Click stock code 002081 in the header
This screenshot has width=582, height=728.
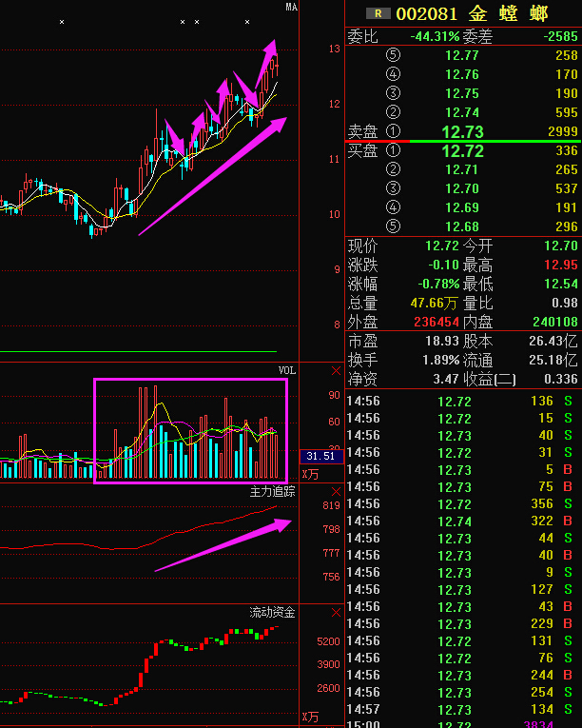[427, 13]
